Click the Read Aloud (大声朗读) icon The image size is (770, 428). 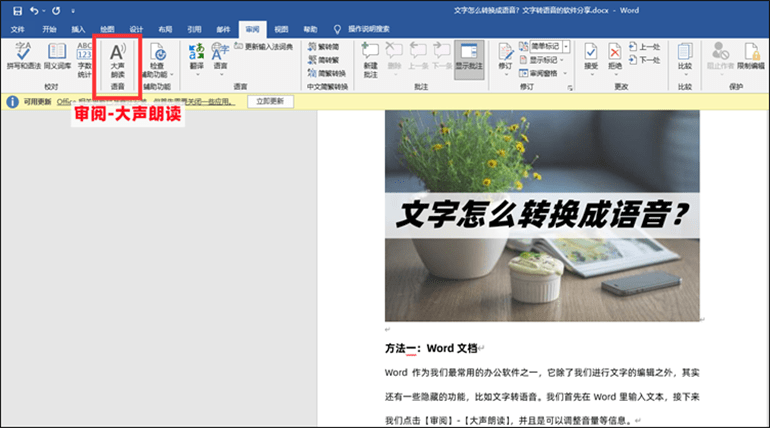[x=117, y=57]
